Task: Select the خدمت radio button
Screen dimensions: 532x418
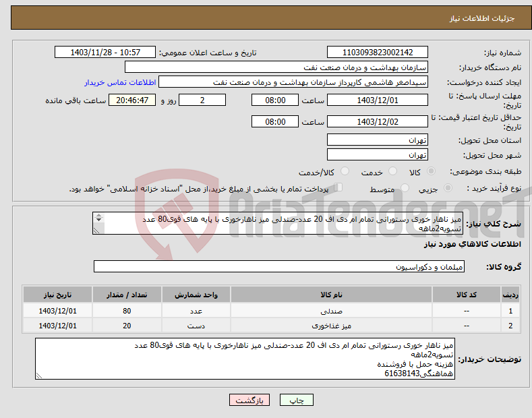Action: 392,171
